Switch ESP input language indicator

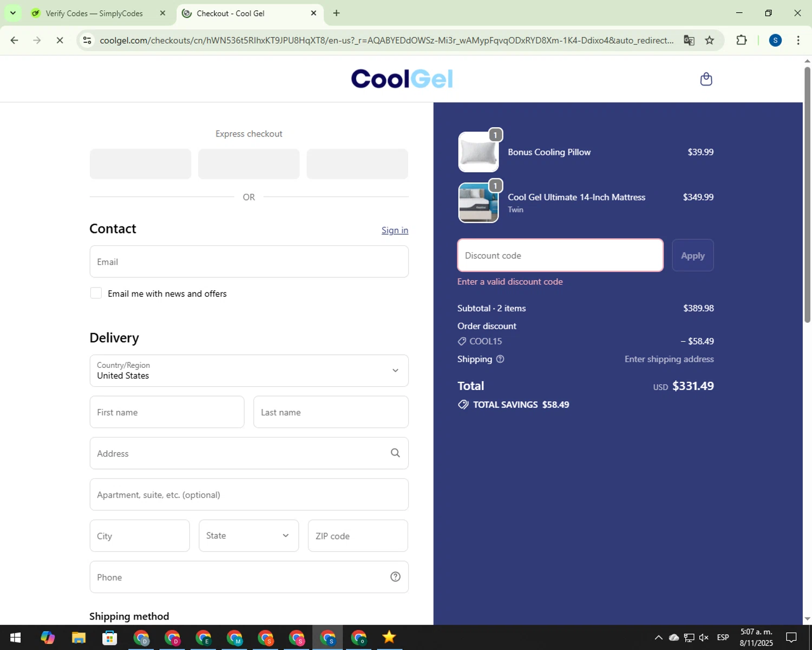(x=723, y=638)
